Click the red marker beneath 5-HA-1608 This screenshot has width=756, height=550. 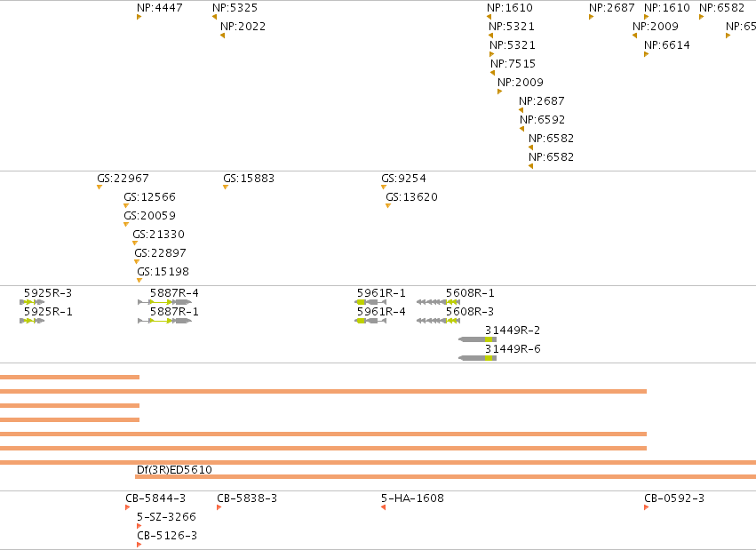(x=383, y=507)
